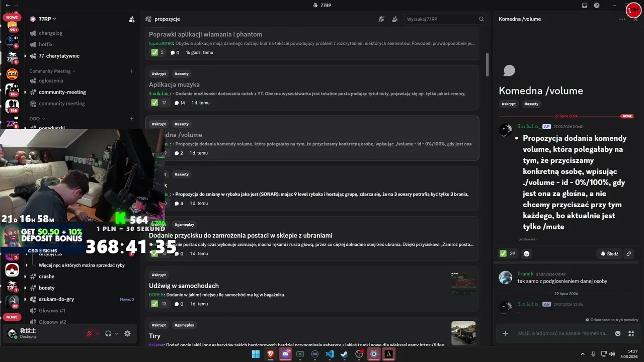Open headphone output options arrow

point(117,333)
